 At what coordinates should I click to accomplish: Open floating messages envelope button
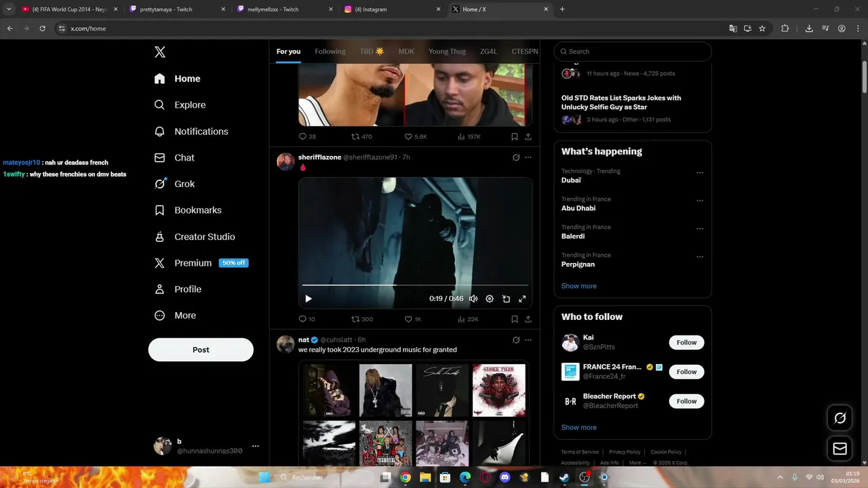pyautogui.click(x=840, y=449)
